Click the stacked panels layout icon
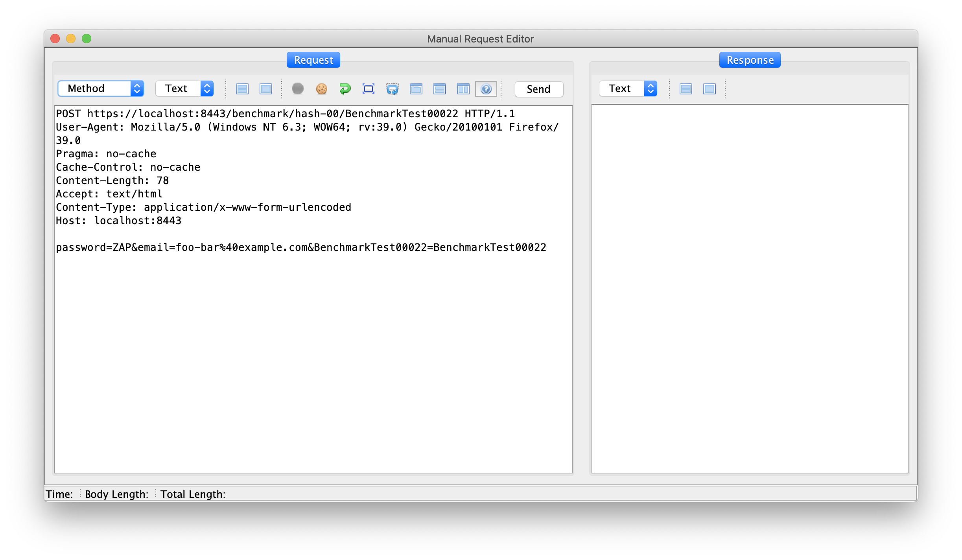This screenshot has width=962, height=560. pyautogui.click(x=439, y=89)
